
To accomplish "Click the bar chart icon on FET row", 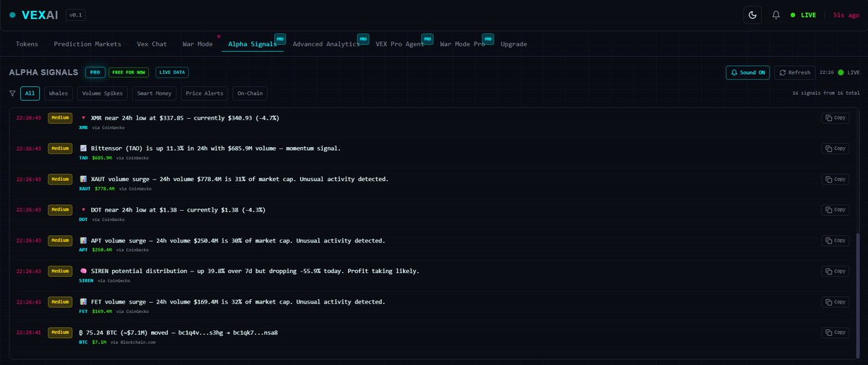I will click(83, 302).
